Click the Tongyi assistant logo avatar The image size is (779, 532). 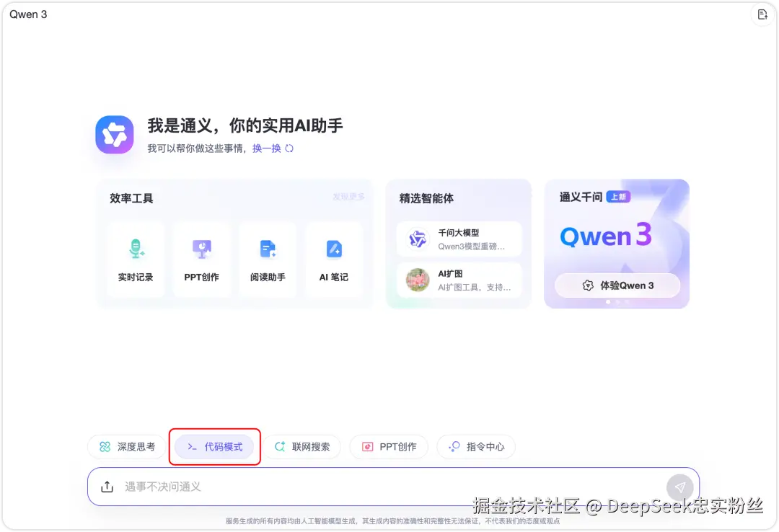coord(114,134)
